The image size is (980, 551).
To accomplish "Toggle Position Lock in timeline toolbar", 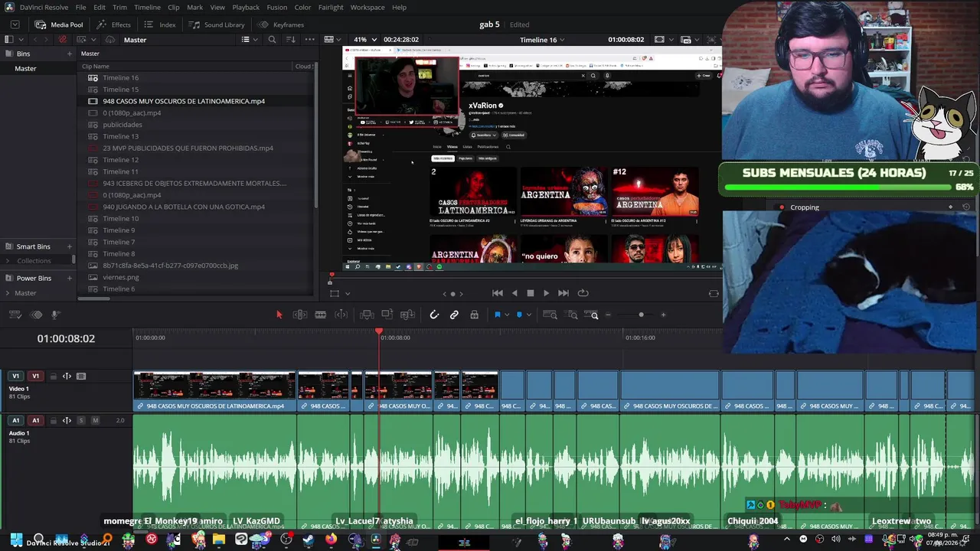I will pyautogui.click(x=475, y=315).
